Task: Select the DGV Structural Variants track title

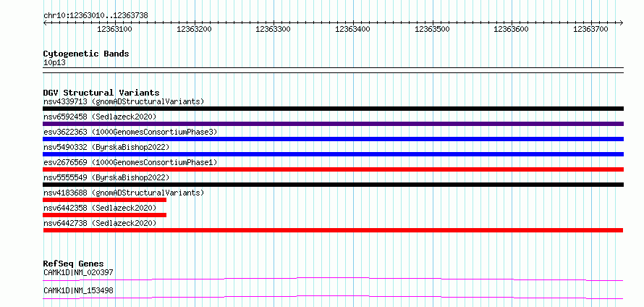Action: (101, 93)
